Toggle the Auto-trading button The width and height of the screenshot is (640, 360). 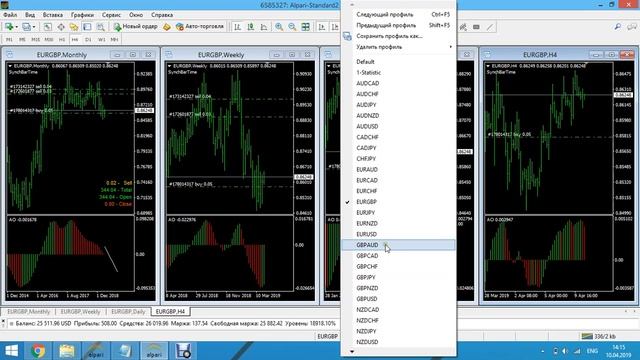click(200, 27)
